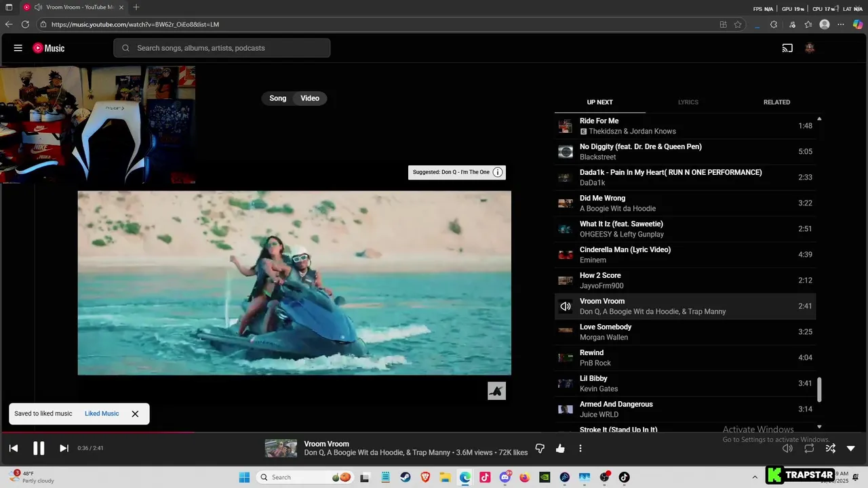Open the NVIDIA app taskbar icon
The height and width of the screenshot is (488, 868).
point(545,477)
